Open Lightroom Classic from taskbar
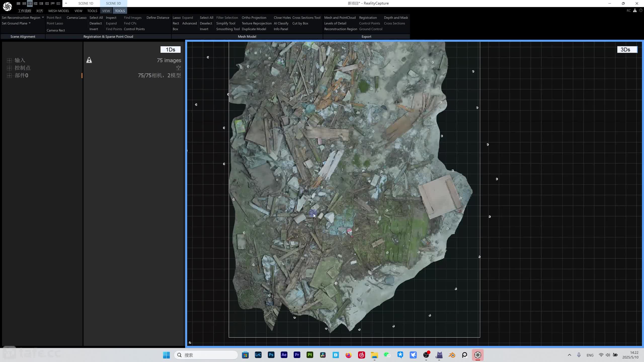644x362 pixels. tap(258, 355)
